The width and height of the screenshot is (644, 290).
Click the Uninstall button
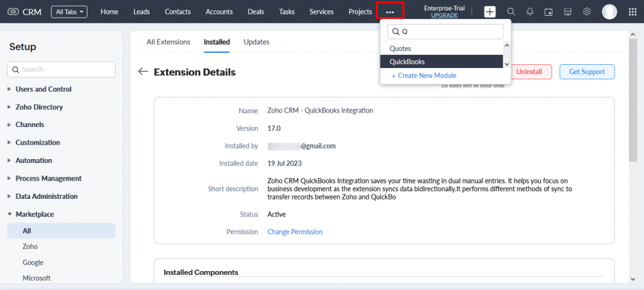529,72
